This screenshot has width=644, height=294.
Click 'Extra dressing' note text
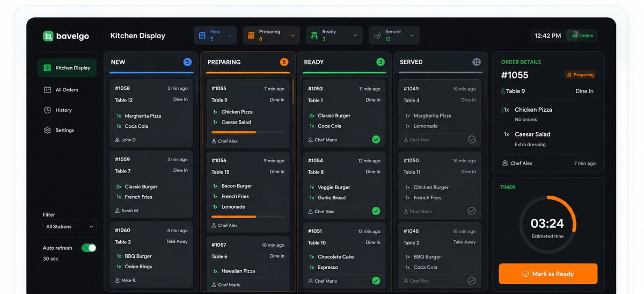coord(530,145)
